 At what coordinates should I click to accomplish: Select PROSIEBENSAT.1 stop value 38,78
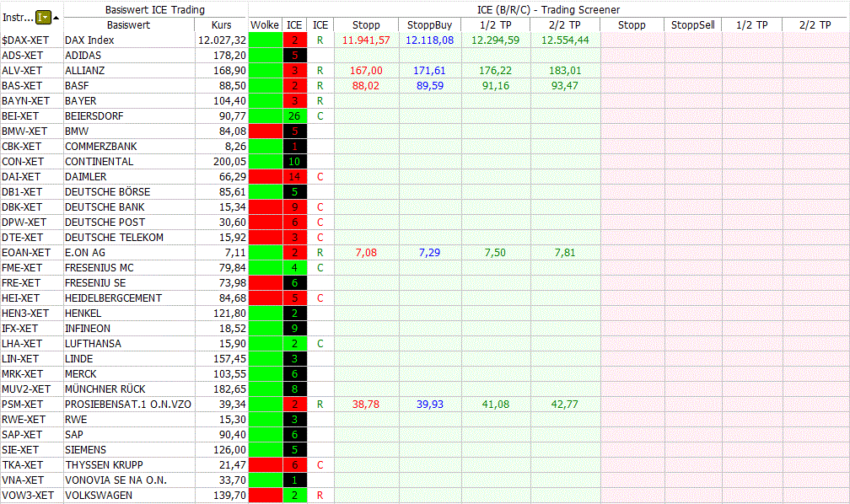tap(366, 405)
